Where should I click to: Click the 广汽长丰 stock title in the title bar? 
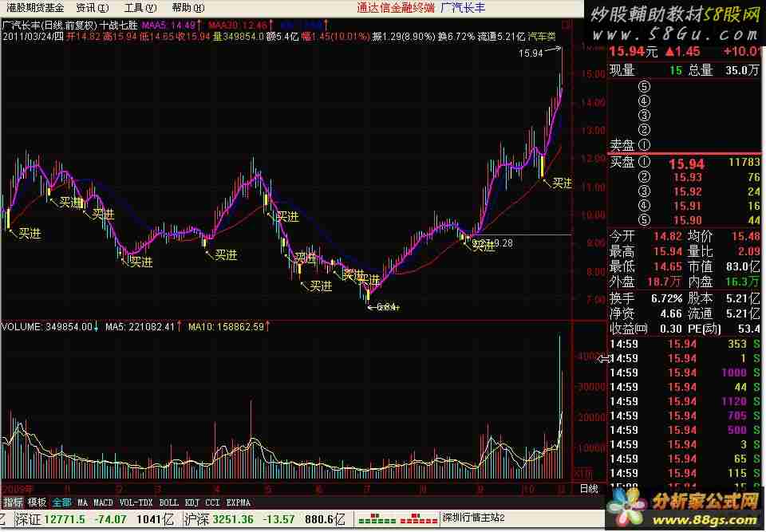pos(463,8)
